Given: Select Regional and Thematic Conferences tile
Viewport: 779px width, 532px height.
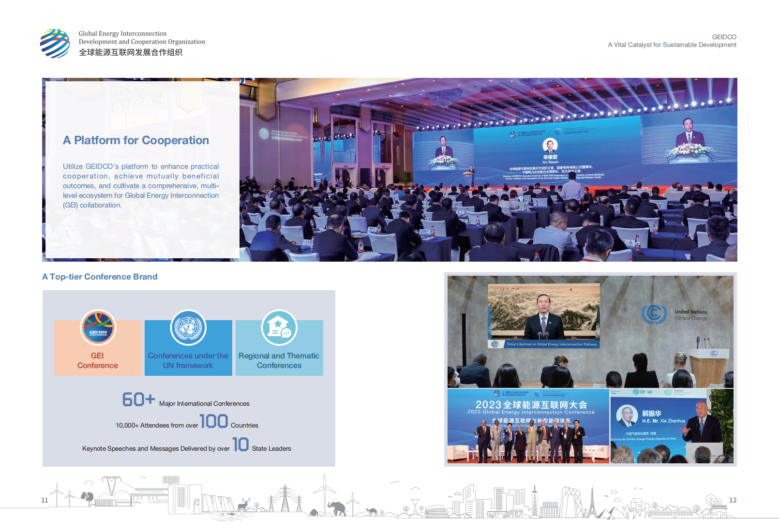Looking at the screenshot, I should point(279,360).
